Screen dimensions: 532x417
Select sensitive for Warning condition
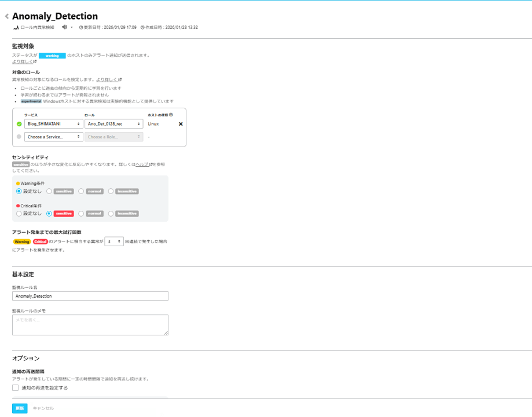pos(50,191)
